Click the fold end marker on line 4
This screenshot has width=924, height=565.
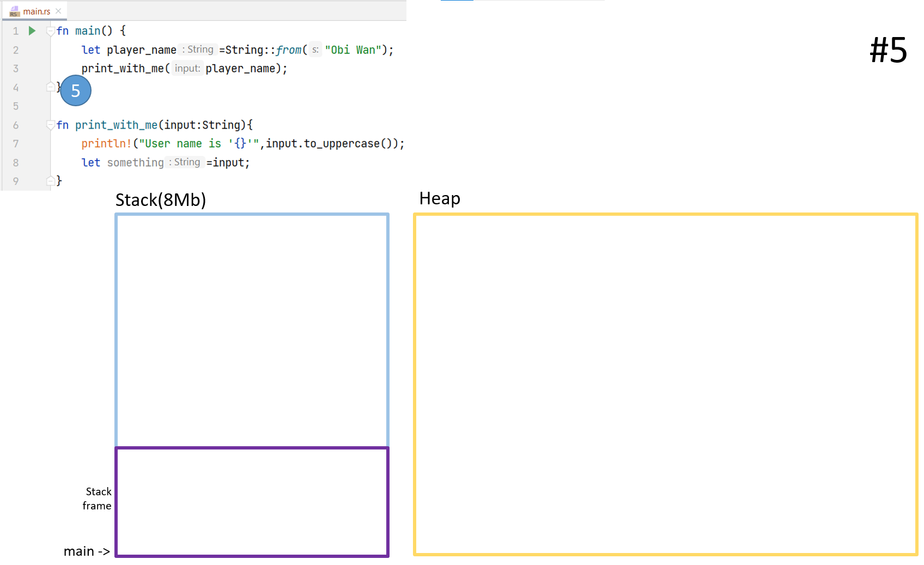(50, 87)
